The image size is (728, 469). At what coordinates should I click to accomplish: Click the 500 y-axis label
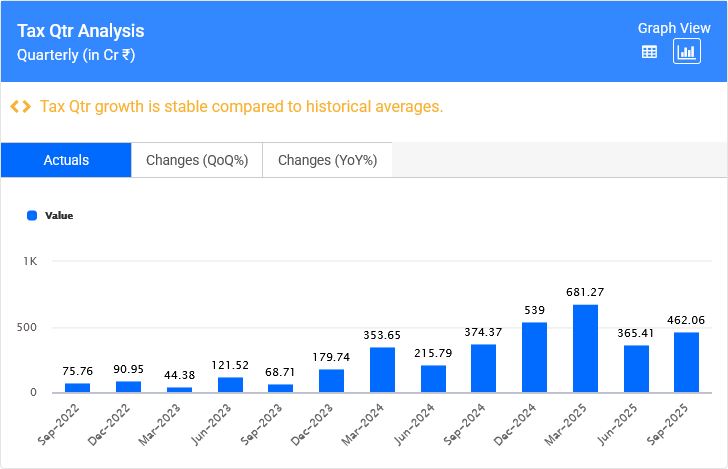click(x=27, y=327)
